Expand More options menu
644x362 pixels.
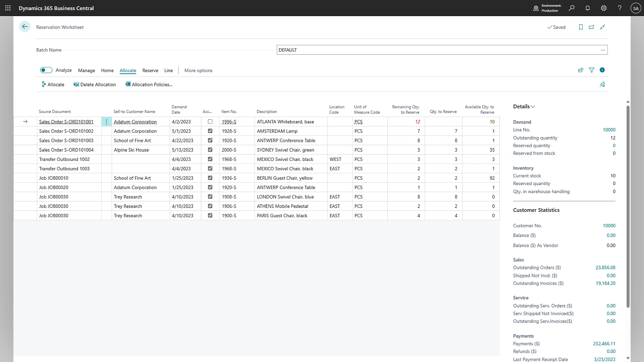tap(198, 70)
